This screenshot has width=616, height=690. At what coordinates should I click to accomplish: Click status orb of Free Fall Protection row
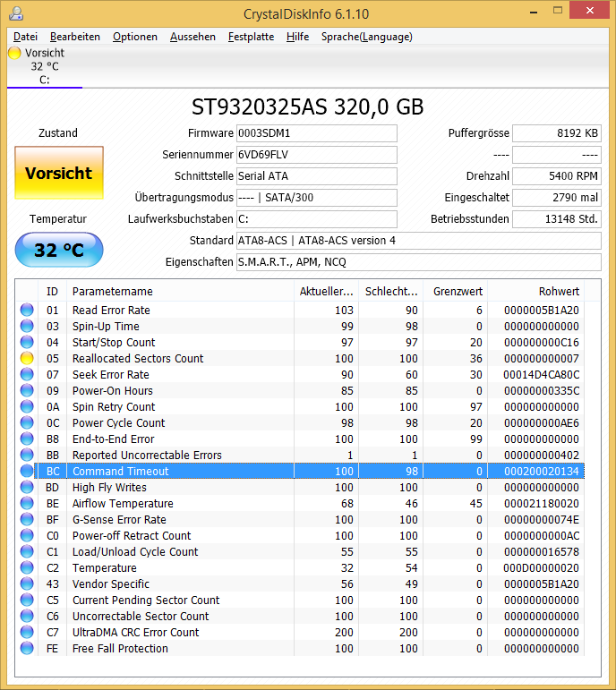point(27,648)
